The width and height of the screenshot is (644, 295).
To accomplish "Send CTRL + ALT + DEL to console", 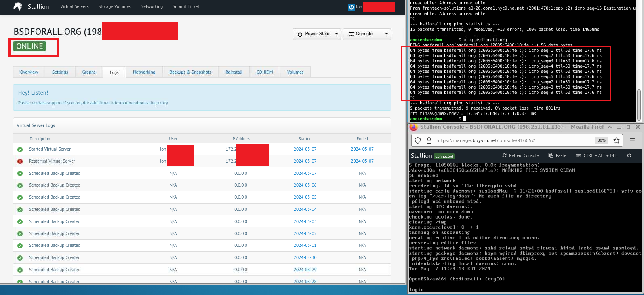I will 596,156.
